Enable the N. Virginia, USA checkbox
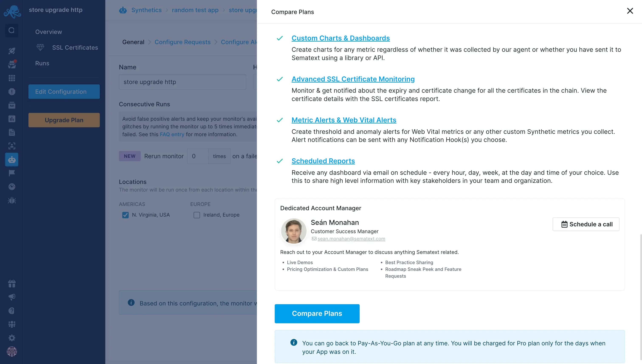This screenshot has height=364, width=642. 126,215
